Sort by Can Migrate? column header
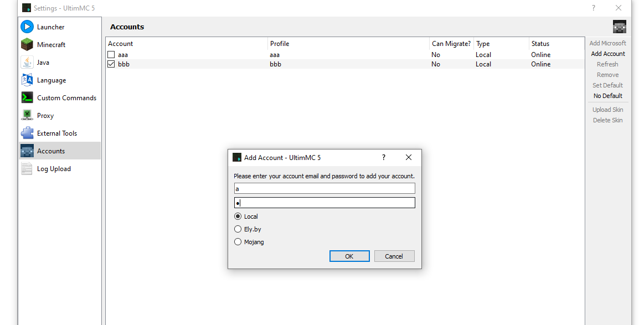This screenshot has width=644, height=325. (451, 44)
